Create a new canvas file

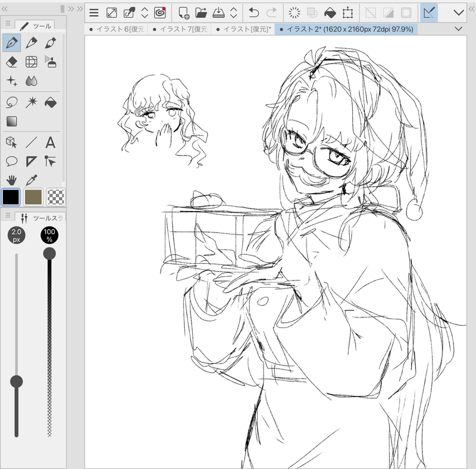click(184, 12)
